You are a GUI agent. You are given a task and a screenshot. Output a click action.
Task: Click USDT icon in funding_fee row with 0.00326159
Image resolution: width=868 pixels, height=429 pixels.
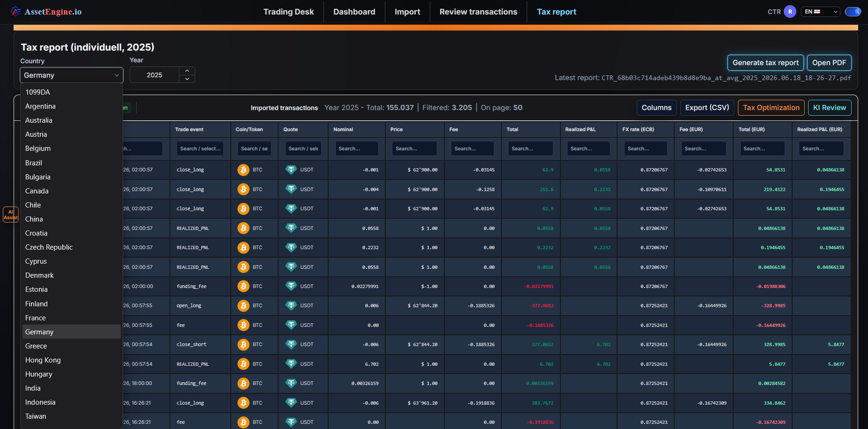tap(291, 384)
